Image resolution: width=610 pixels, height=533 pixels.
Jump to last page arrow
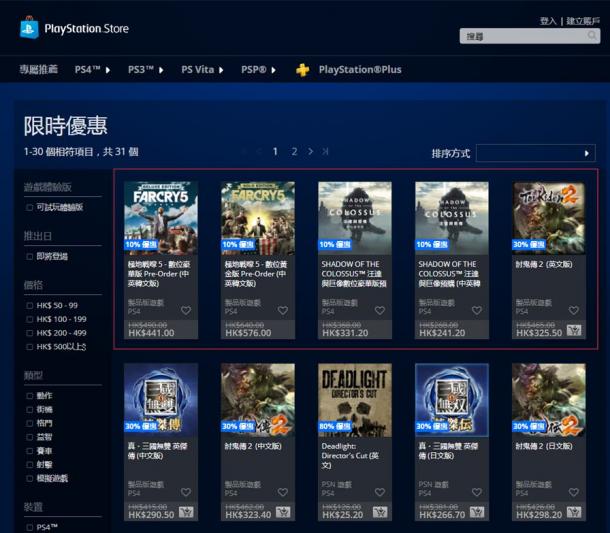pos(325,151)
